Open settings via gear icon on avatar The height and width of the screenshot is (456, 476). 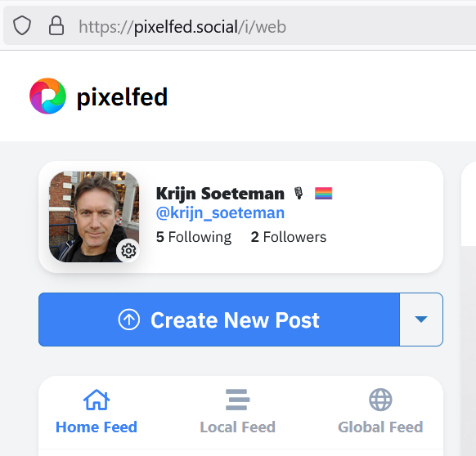(128, 251)
